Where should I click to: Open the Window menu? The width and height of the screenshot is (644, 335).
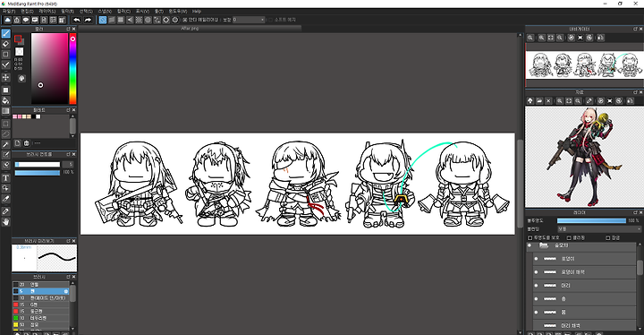pos(177,11)
